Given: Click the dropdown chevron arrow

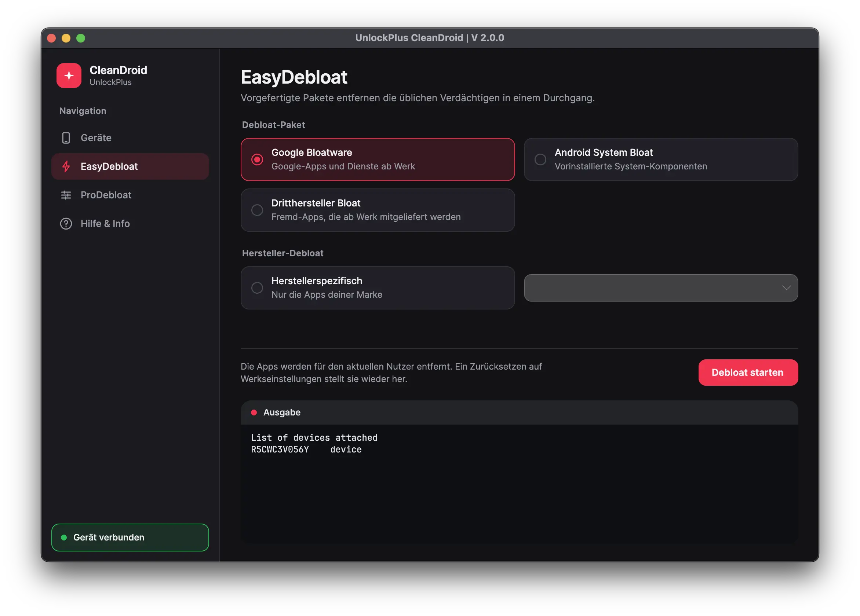Looking at the screenshot, I should pos(786,287).
